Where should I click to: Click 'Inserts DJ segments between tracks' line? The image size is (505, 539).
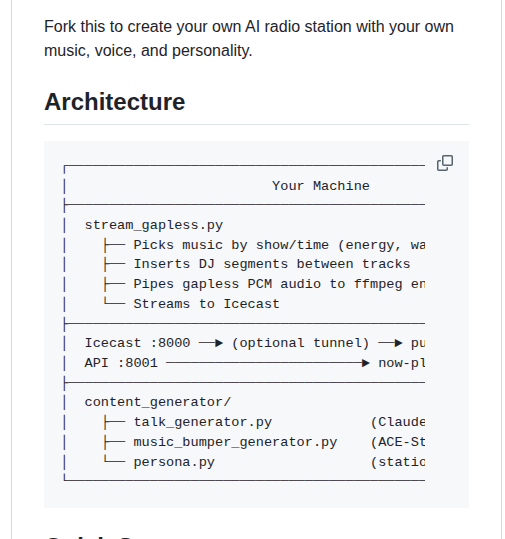(x=272, y=264)
